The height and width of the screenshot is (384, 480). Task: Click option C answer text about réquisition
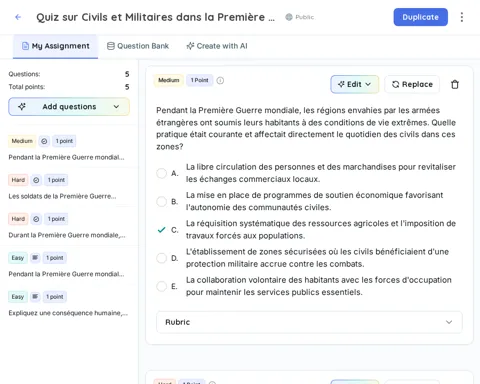pos(321,230)
